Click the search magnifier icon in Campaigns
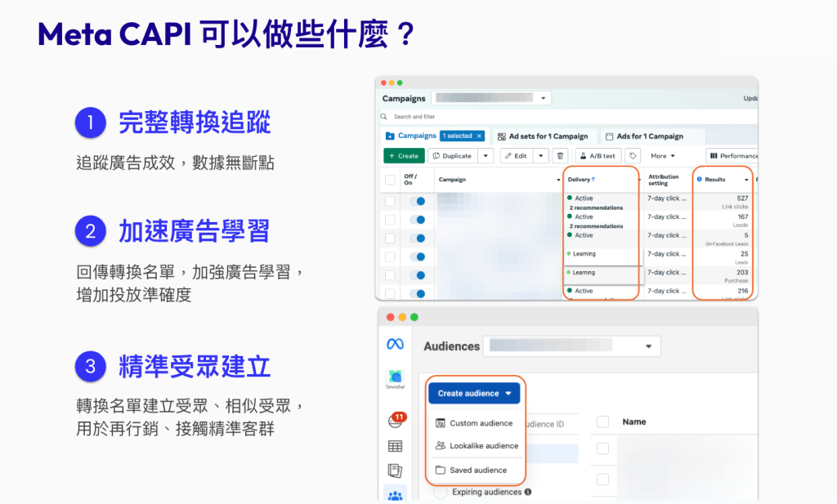This screenshot has height=504, width=837. tap(384, 116)
